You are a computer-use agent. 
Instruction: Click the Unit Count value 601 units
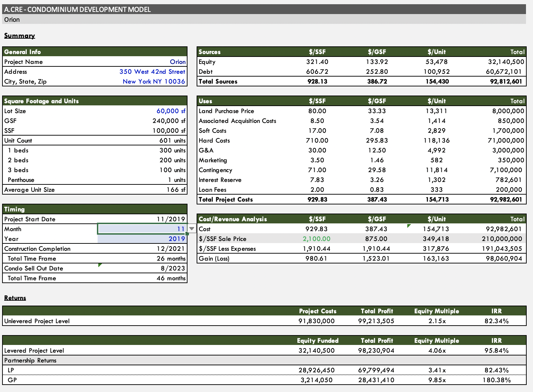[172, 141]
